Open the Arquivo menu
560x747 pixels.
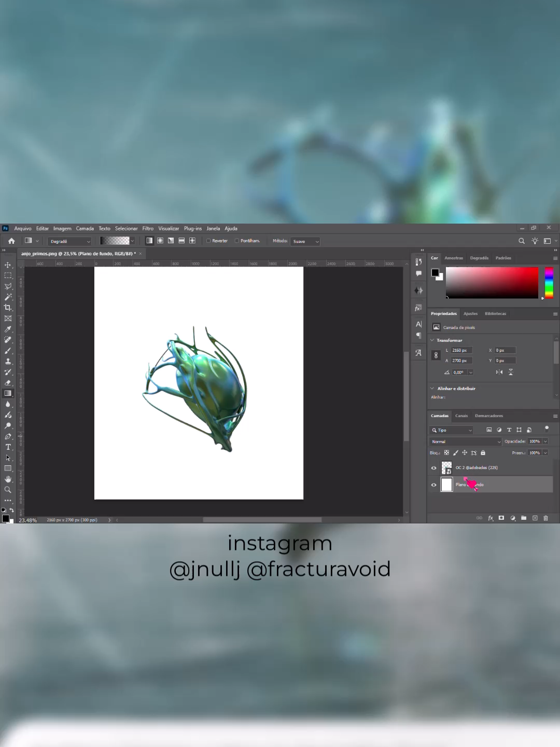tap(23, 228)
